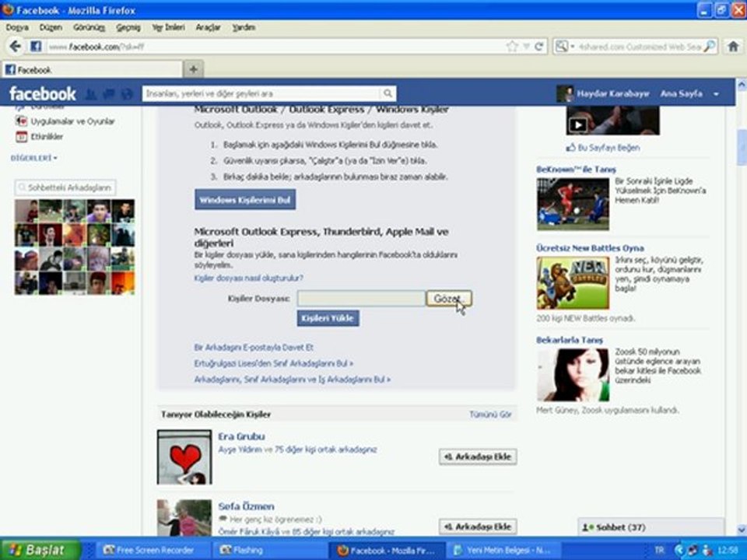Click the Kişiler Dosyası file path field
This screenshot has height=560, width=747.
361,299
